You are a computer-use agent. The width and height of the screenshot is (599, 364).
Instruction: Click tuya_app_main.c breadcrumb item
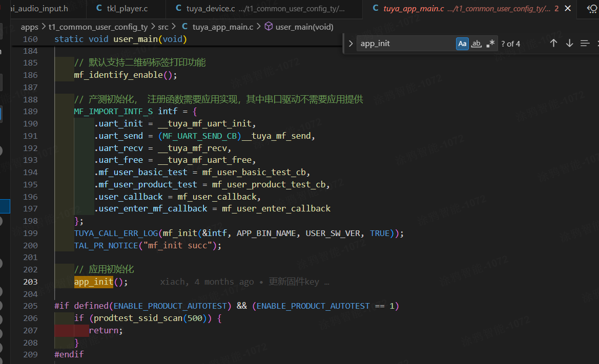coord(223,27)
